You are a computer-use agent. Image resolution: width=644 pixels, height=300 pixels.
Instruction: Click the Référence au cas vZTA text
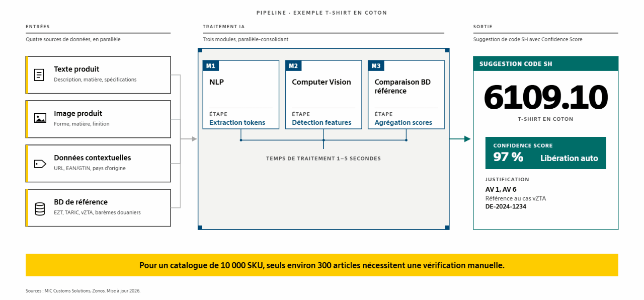pos(515,198)
